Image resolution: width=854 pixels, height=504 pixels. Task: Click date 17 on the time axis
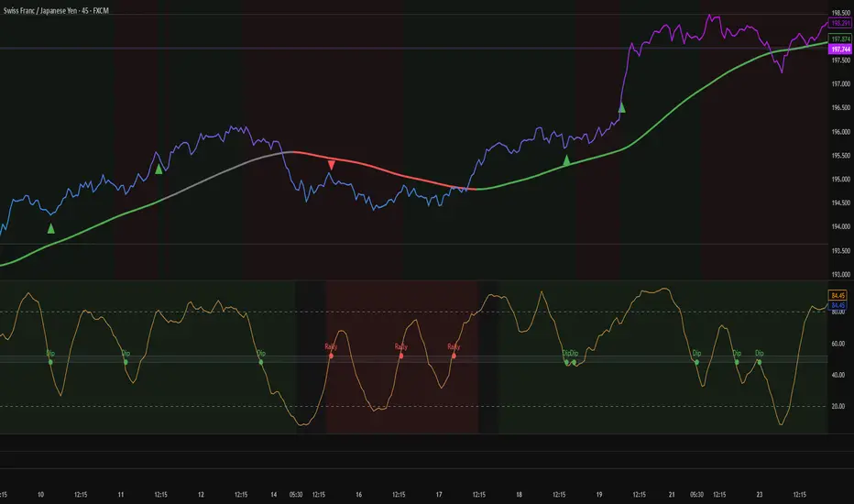coord(439,495)
